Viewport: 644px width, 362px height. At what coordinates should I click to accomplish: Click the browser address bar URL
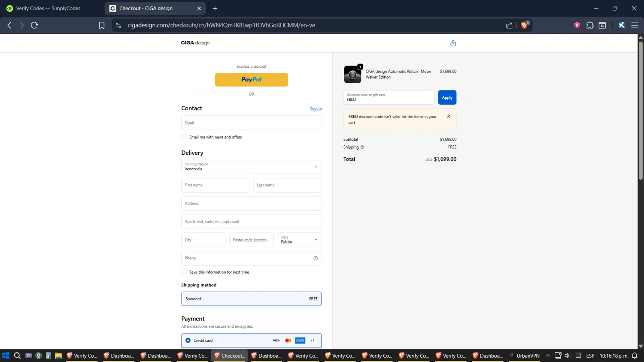[x=221, y=25]
